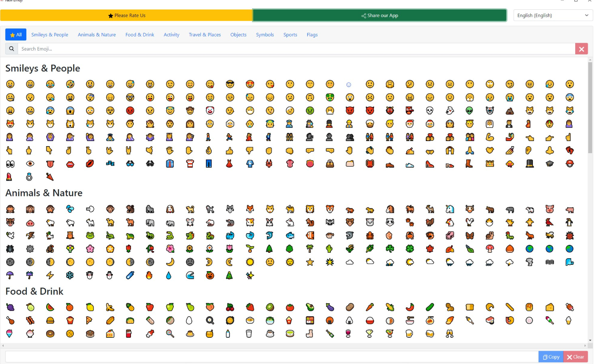Pick the ghost emoji
The height and width of the screenshot is (364, 594).
450,110
